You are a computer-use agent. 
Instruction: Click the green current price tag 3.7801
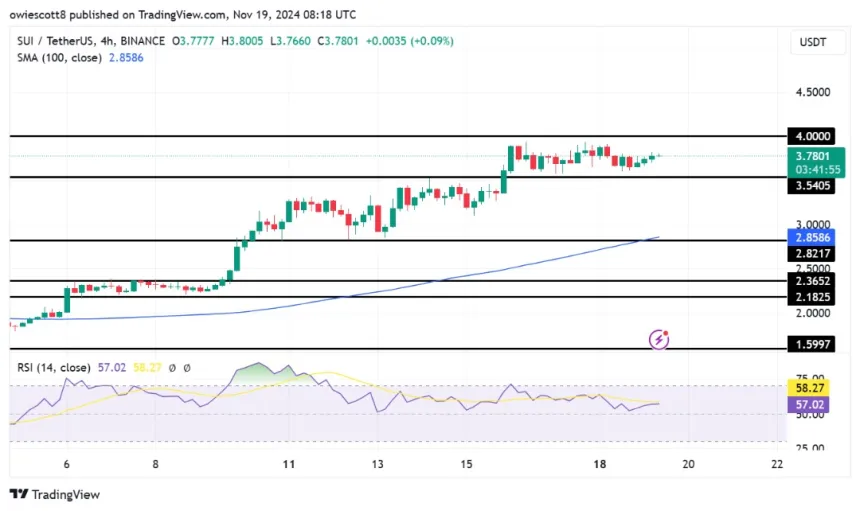pyautogui.click(x=812, y=155)
